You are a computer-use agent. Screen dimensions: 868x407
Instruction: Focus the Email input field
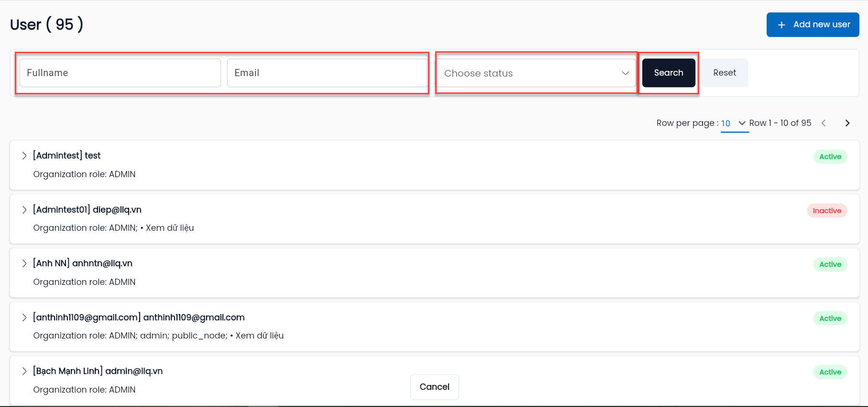point(328,73)
